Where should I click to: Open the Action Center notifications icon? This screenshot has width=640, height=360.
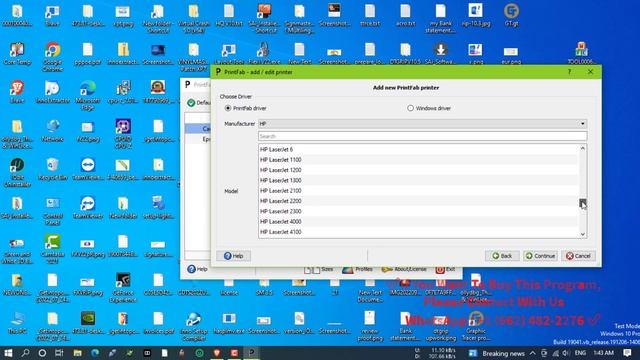[628, 353]
